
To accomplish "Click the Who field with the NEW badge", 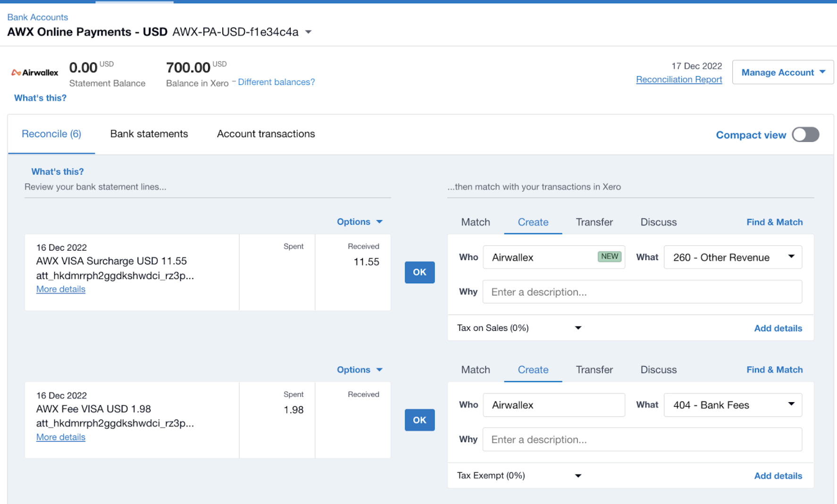I will click(x=554, y=257).
